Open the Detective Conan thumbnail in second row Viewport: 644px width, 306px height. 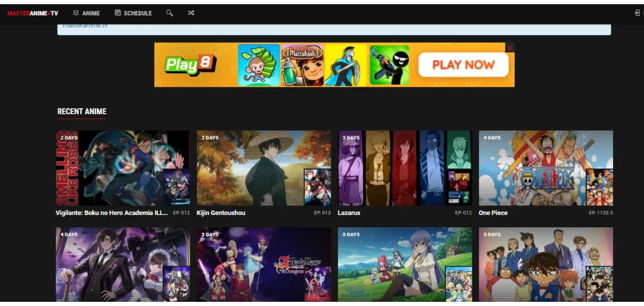(545, 264)
